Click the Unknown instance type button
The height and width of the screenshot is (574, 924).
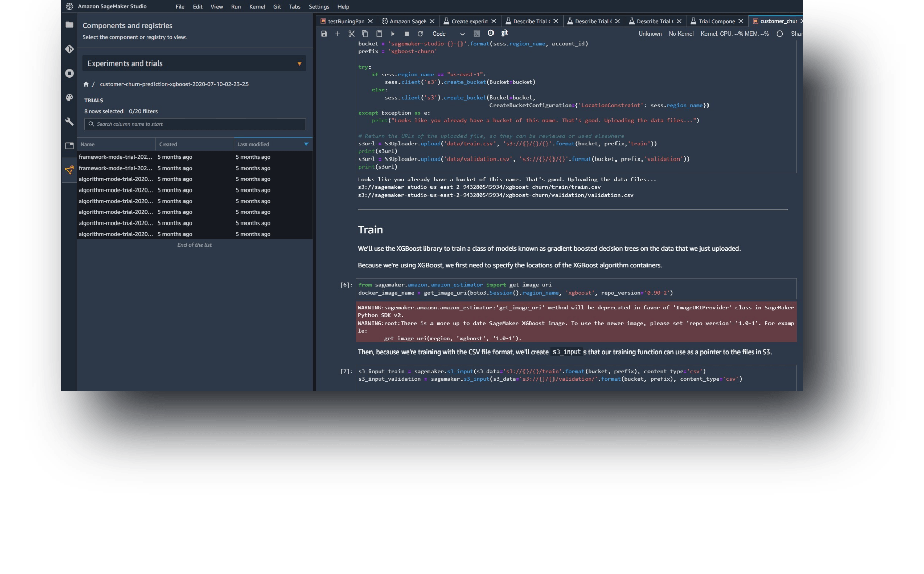(650, 34)
